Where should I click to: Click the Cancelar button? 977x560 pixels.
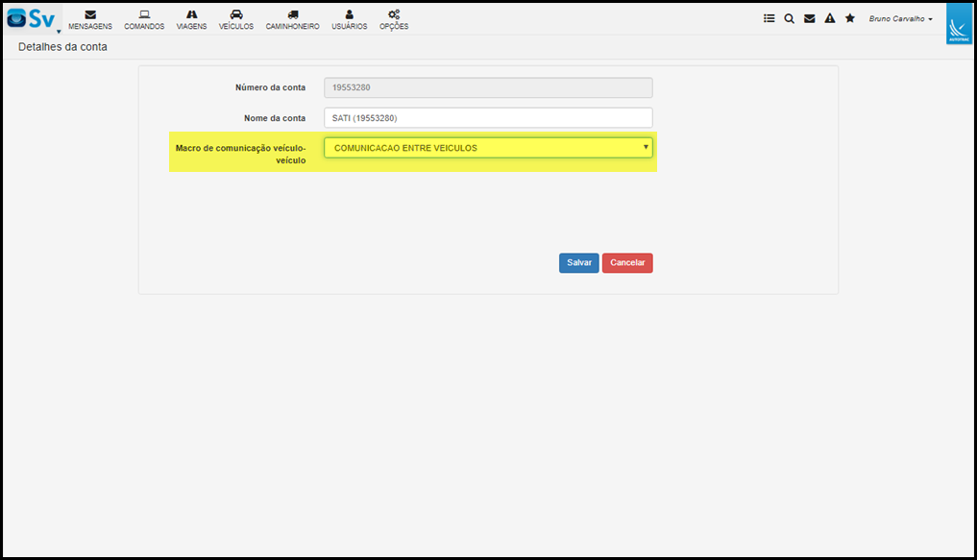click(627, 263)
